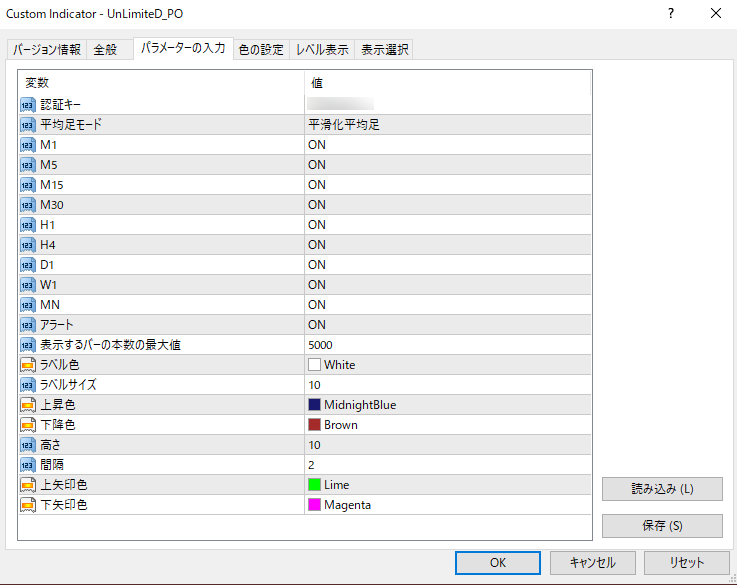Click the icon beside アラート row

coord(28,325)
